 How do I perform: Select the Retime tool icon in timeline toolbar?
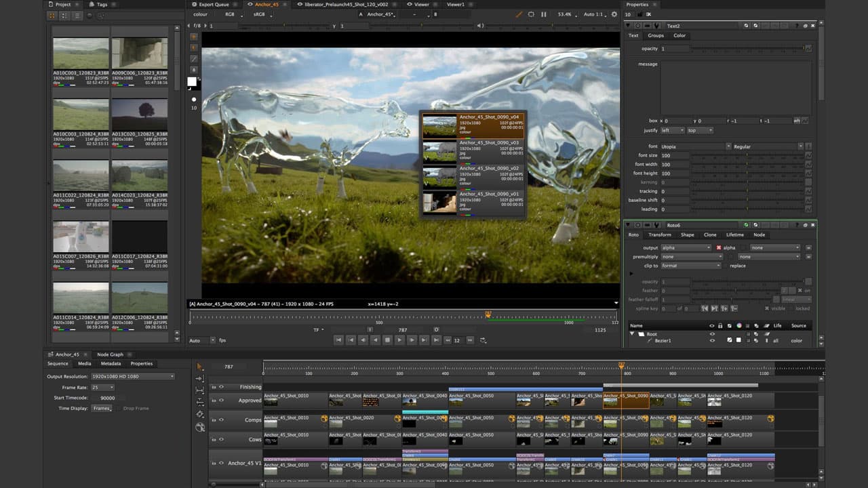tap(201, 413)
